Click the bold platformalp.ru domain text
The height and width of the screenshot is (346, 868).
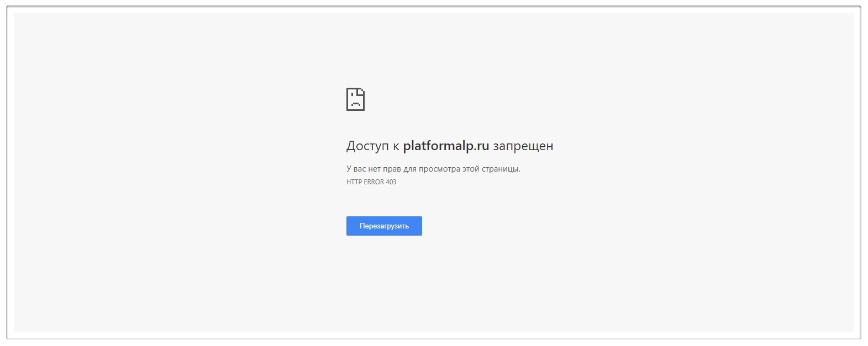[x=446, y=146]
